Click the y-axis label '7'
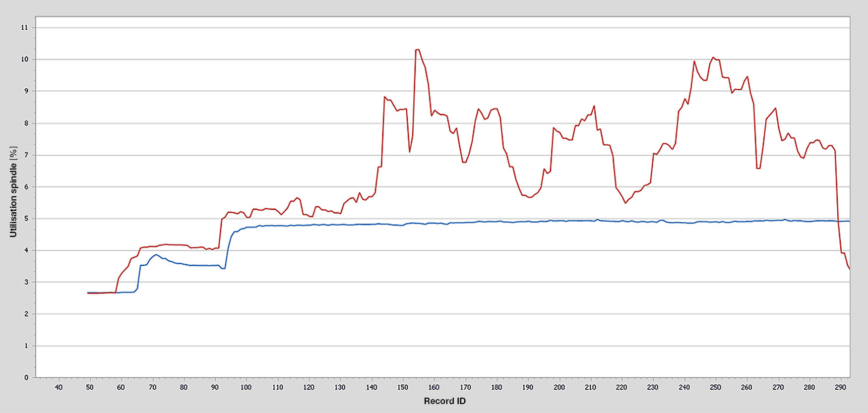 26,155
